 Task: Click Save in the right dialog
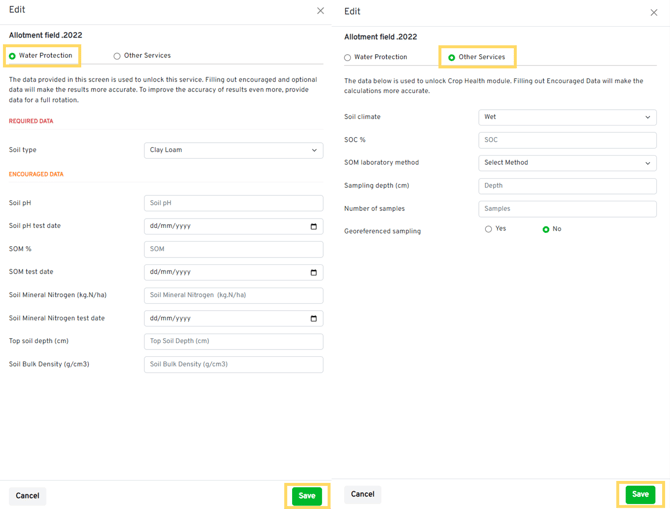[640, 494]
